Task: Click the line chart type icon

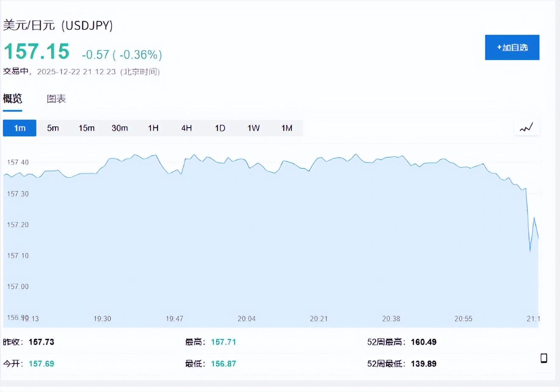Action: (526, 127)
